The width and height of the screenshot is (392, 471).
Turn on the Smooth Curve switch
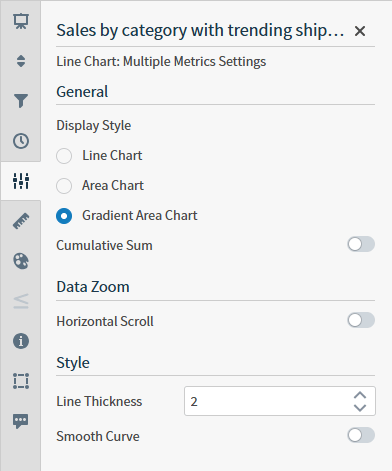pos(361,435)
